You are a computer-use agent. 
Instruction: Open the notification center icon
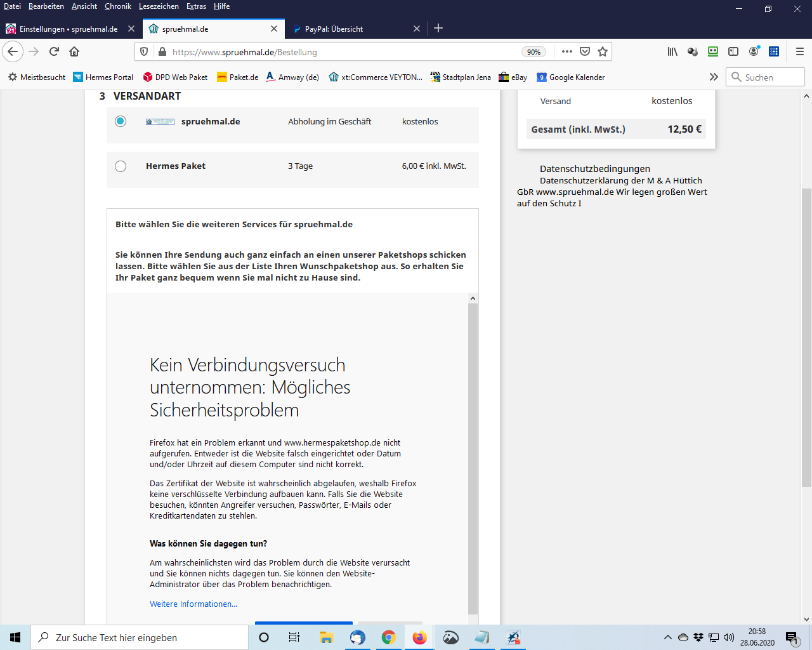[792, 637]
